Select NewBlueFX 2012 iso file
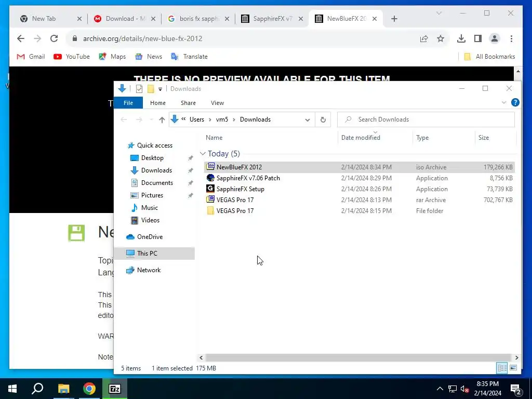Viewport: 532px width, 399px height. click(359, 167)
